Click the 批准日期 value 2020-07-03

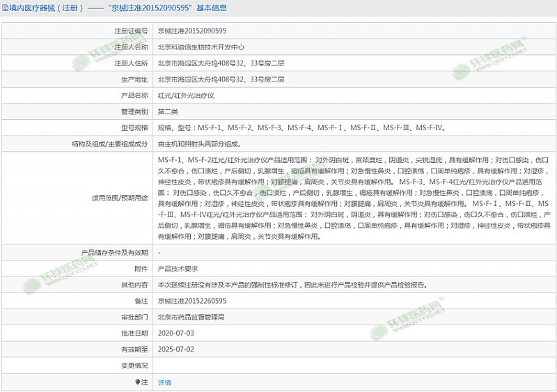point(175,334)
